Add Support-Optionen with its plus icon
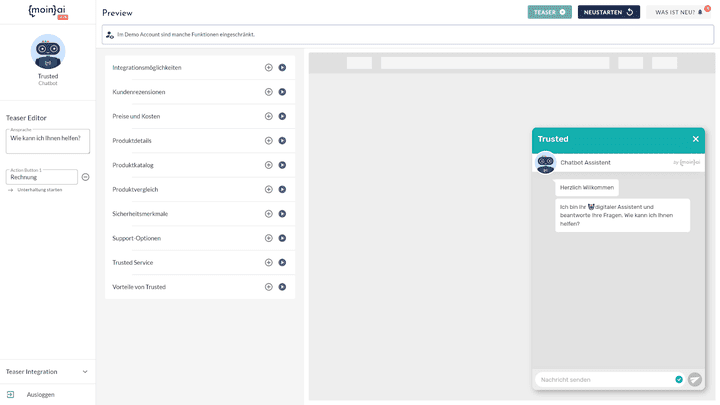720x405 pixels. click(269, 238)
